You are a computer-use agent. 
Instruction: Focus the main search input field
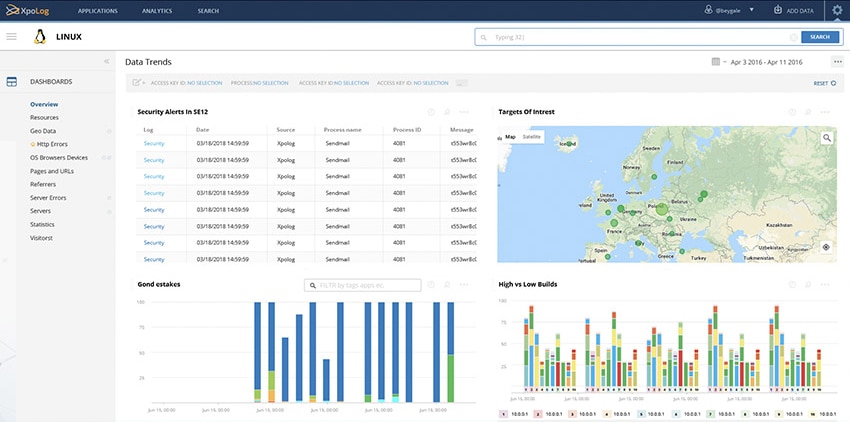click(x=639, y=37)
